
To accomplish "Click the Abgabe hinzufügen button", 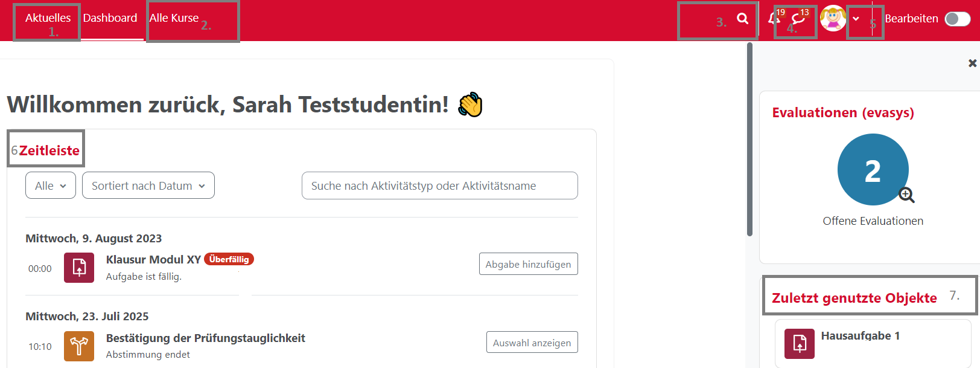I will (x=528, y=264).
